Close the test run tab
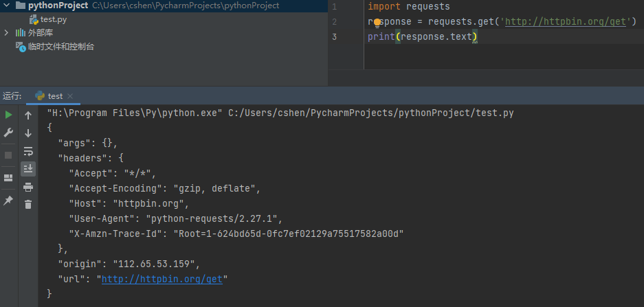This screenshot has width=644, height=307. point(70,96)
